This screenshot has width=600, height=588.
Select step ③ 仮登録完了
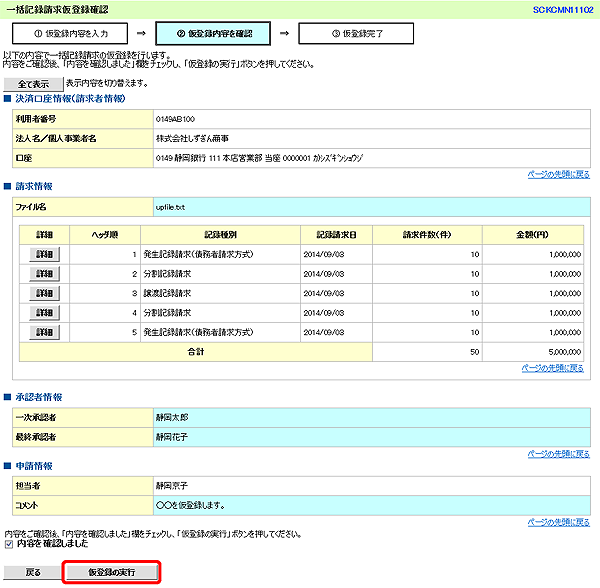356,34
